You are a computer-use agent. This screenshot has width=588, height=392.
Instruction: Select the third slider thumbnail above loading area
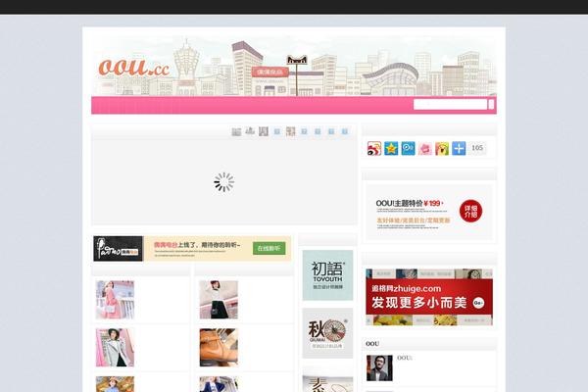[x=264, y=131]
